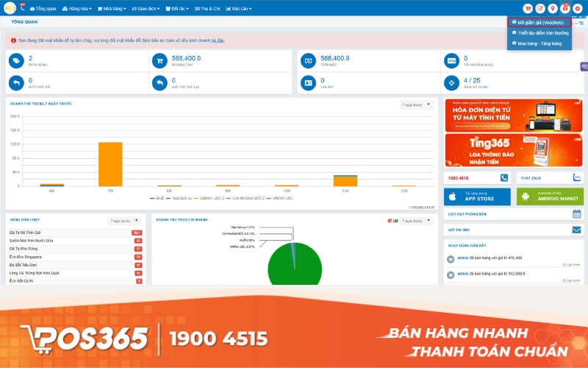Click the cash money icon
The image size is (588, 368).
(308, 61)
